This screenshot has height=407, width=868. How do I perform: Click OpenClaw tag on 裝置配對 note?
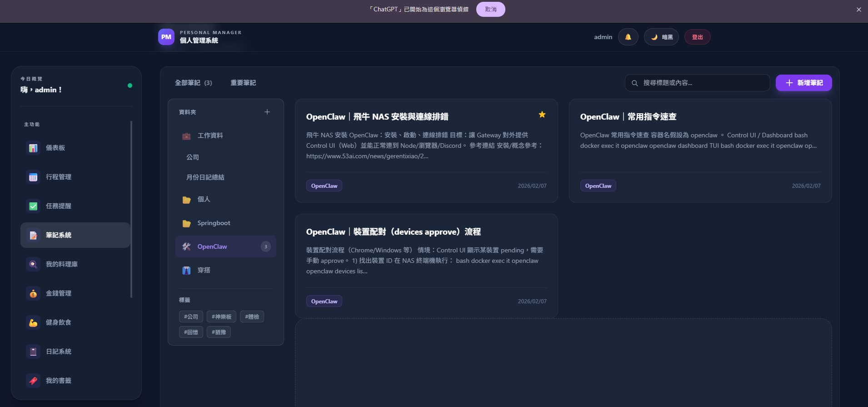(x=324, y=301)
